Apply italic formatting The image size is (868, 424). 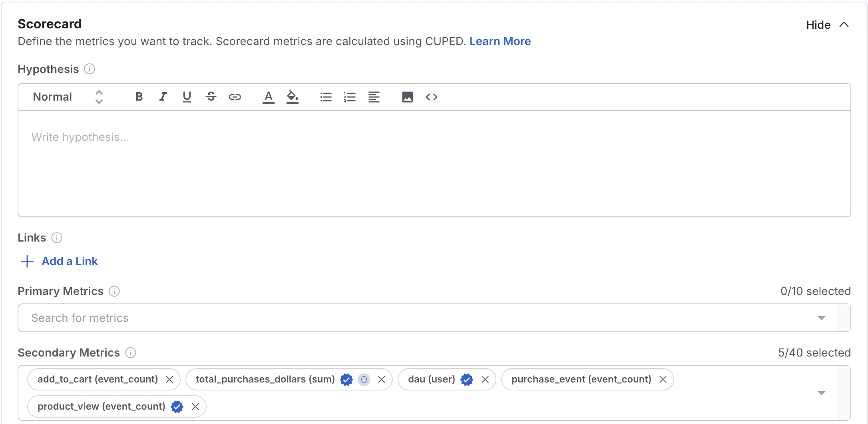(163, 97)
